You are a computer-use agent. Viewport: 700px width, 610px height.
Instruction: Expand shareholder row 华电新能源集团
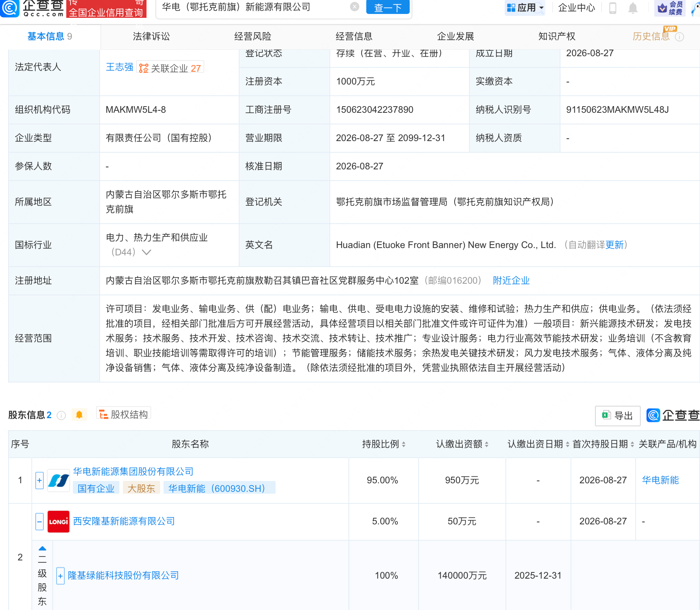tap(40, 481)
